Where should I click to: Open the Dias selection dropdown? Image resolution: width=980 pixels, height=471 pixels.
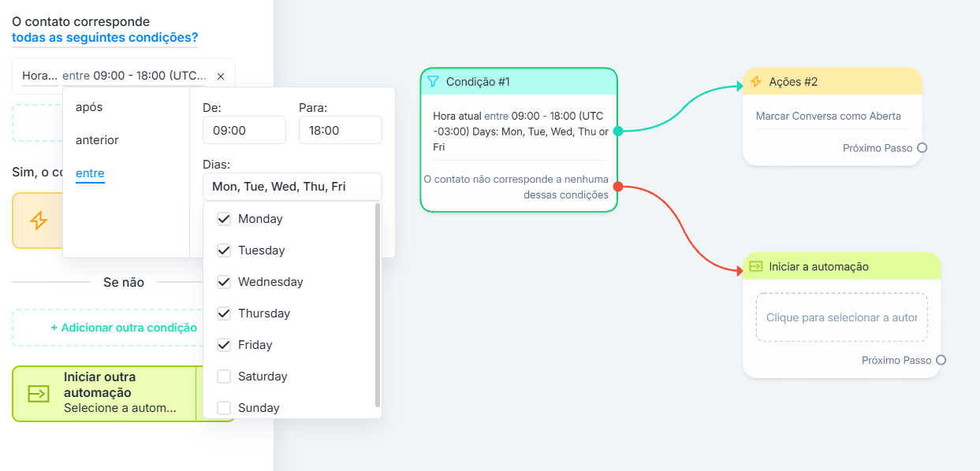pyautogui.click(x=292, y=187)
